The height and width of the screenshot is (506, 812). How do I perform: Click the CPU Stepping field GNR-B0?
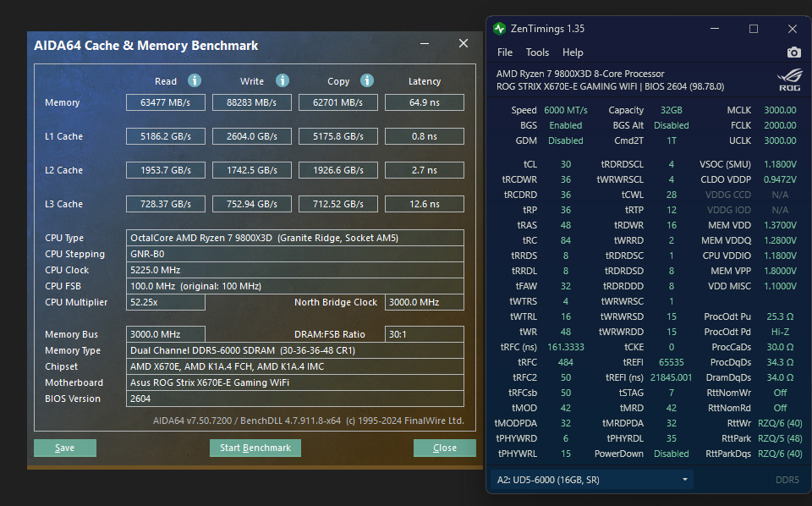pyautogui.click(x=294, y=254)
